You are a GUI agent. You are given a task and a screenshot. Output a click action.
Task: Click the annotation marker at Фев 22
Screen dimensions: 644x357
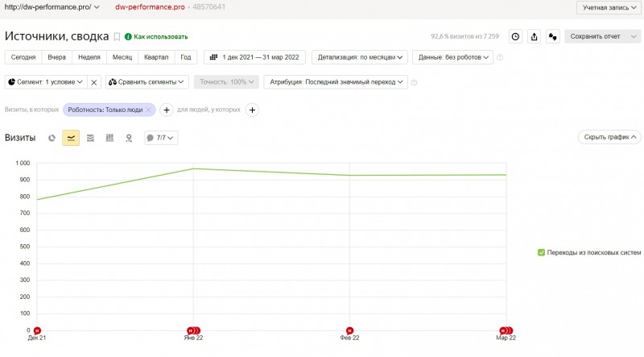(x=349, y=330)
